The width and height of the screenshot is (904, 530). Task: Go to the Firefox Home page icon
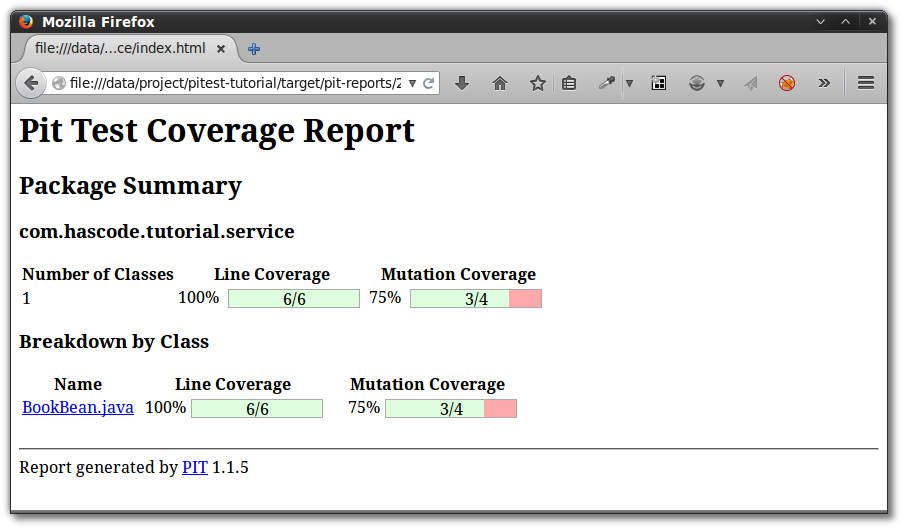coord(500,83)
